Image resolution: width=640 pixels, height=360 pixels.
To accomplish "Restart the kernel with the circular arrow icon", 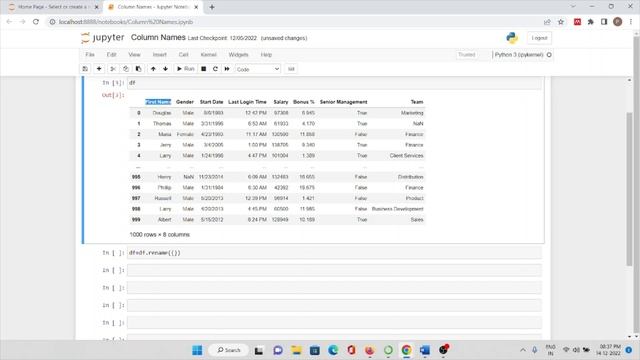I will (x=215, y=69).
